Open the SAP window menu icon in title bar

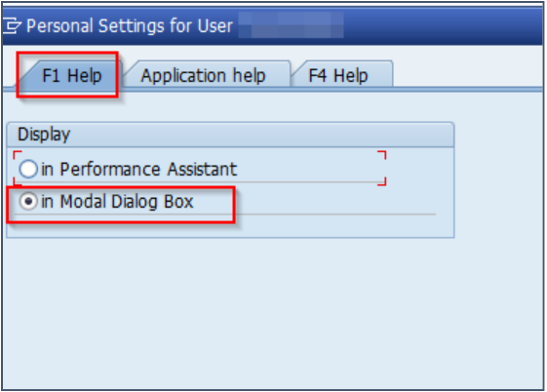point(12,25)
